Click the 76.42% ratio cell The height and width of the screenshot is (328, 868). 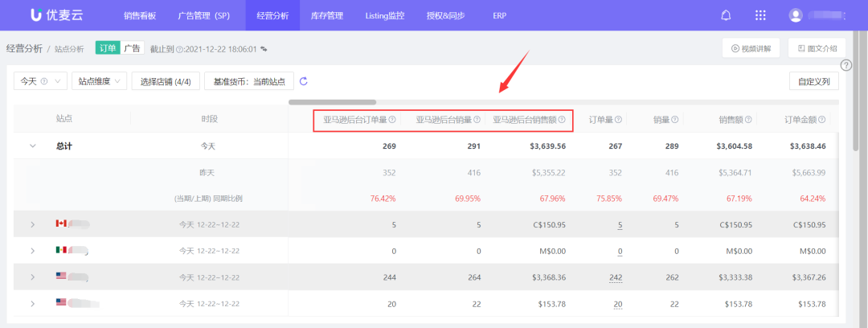point(383,199)
